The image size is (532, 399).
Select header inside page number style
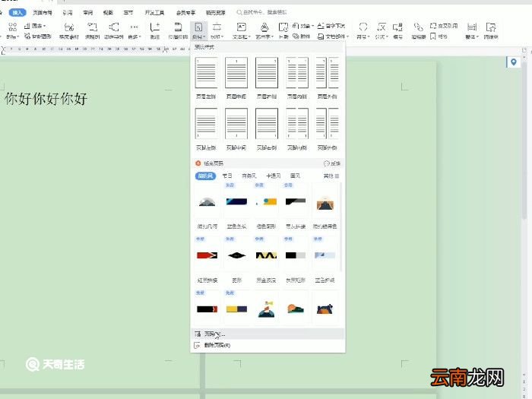(297, 78)
